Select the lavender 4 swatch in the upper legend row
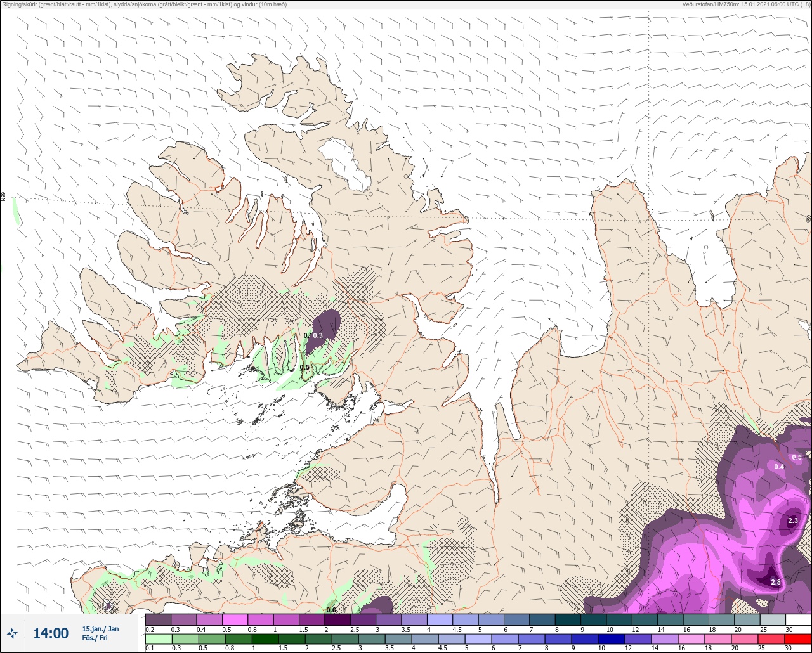This screenshot has width=812, height=653. pos(440,619)
